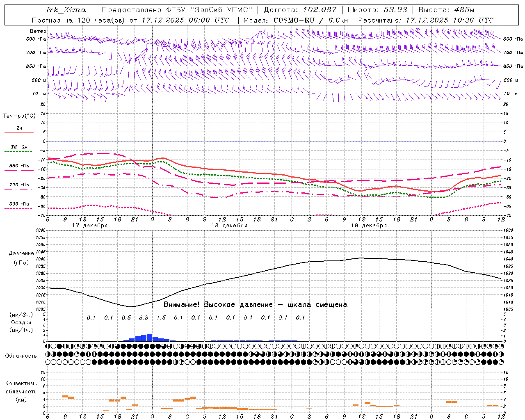Viewport: 525px width, 420px height.
Task: Click the Ветер panel label
Action: click(x=38, y=31)
